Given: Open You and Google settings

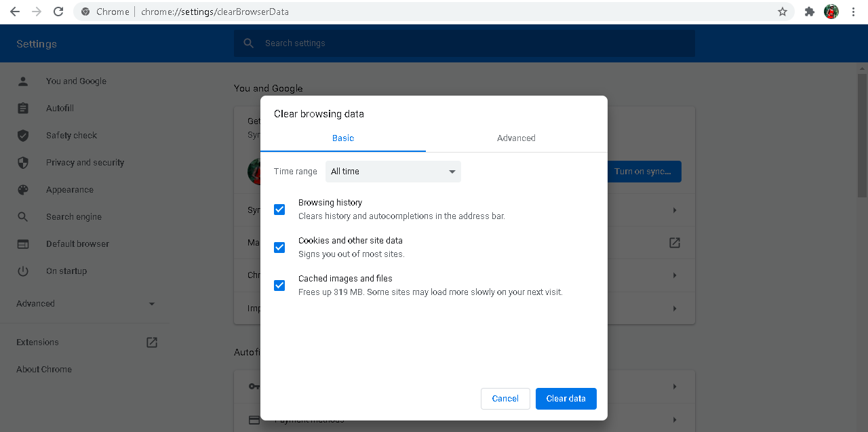Looking at the screenshot, I should [x=76, y=81].
